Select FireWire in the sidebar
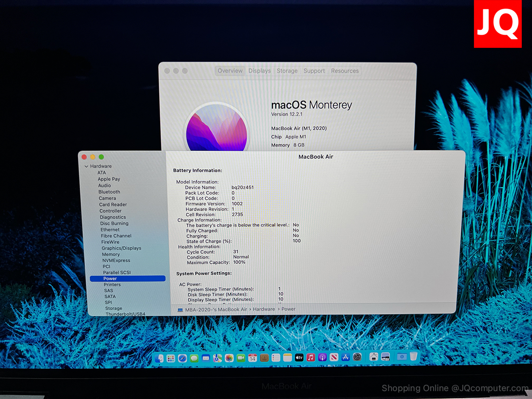The image size is (532, 399). pyautogui.click(x=110, y=242)
